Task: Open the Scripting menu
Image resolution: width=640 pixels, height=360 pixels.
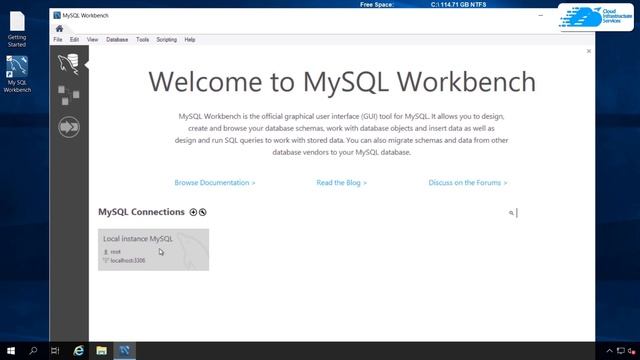Action: point(167,40)
